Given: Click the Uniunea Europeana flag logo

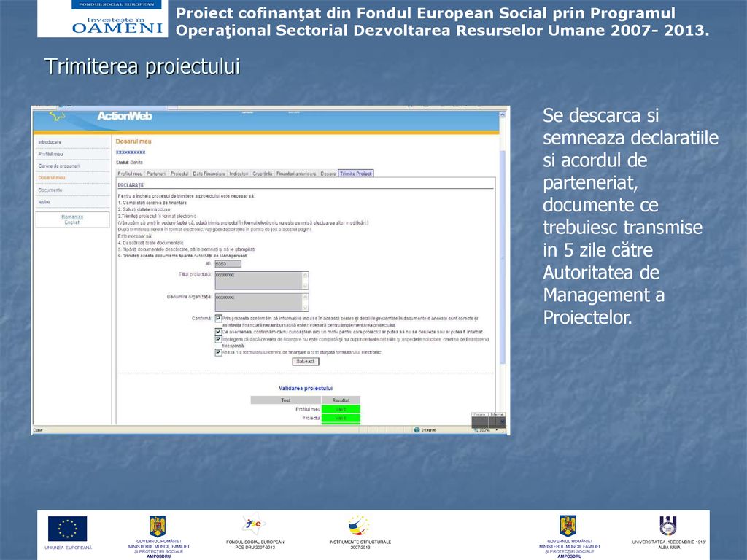Looking at the screenshot, I should pos(68,529).
